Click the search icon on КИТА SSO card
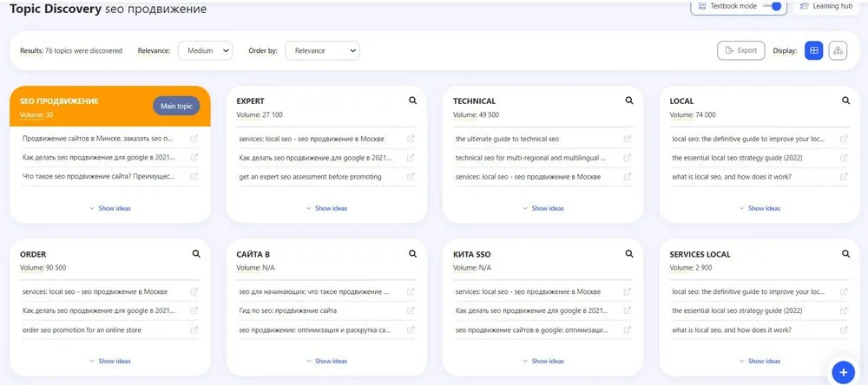 click(x=628, y=253)
